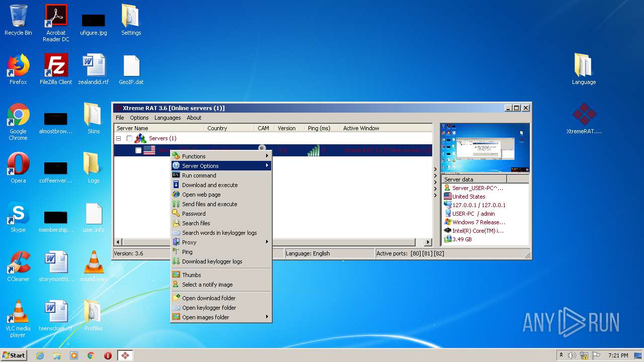
Task: Select the Language folder on desktop
Action: pyautogui.click(x=584, y=69)
